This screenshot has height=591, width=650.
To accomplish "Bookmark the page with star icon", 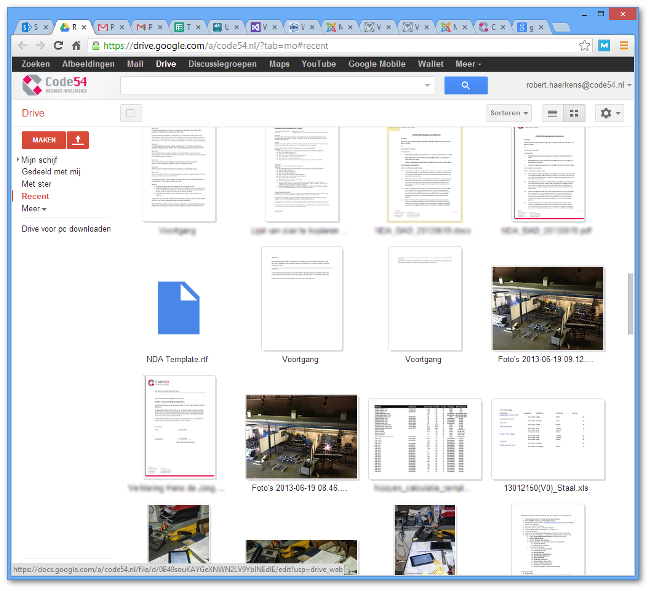I will pos(585,46).
